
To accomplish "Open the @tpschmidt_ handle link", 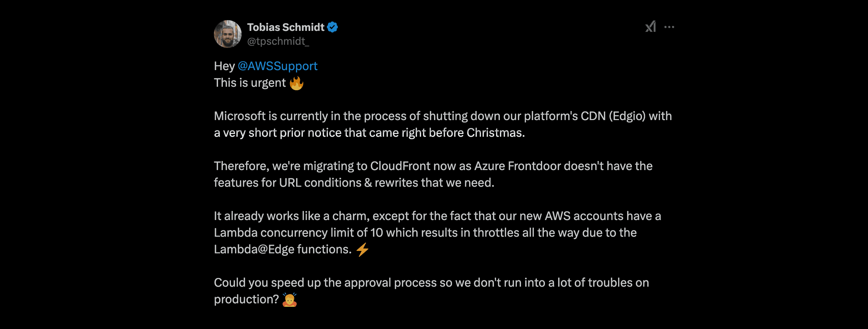I will 278,41.
